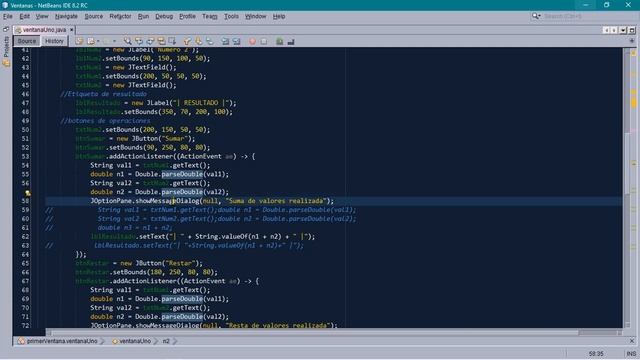Expand breadcrumb arrow after n2
This screenshot has width=640, height=360.
click(175, 341)
